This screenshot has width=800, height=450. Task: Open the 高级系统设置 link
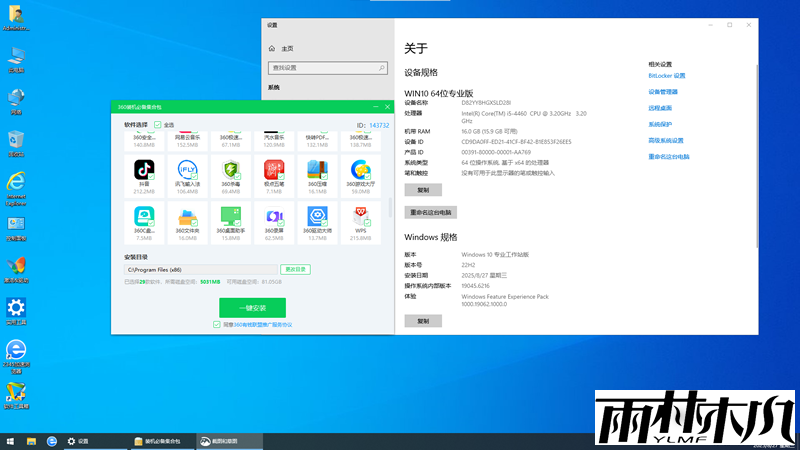(x=666, y=140)
